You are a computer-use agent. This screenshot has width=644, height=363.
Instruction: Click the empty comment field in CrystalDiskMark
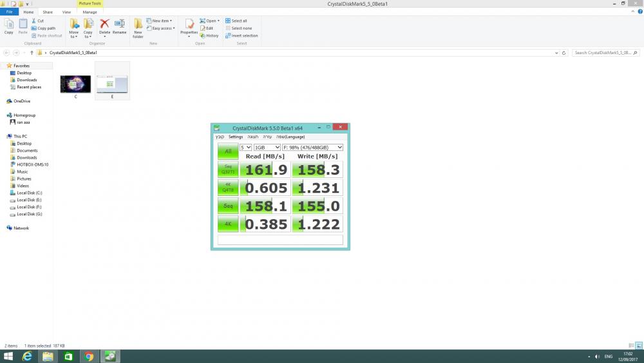coord(280,240)
